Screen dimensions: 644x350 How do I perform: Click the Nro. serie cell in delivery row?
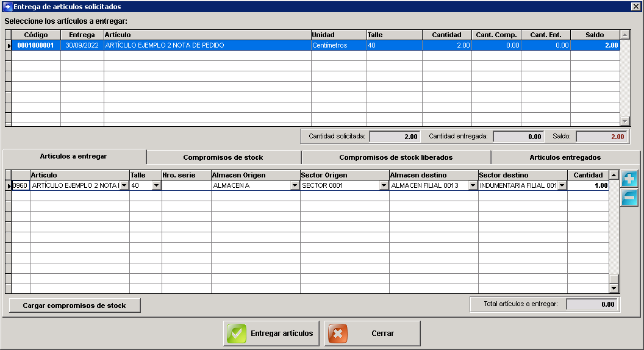(x=187, y=186)
